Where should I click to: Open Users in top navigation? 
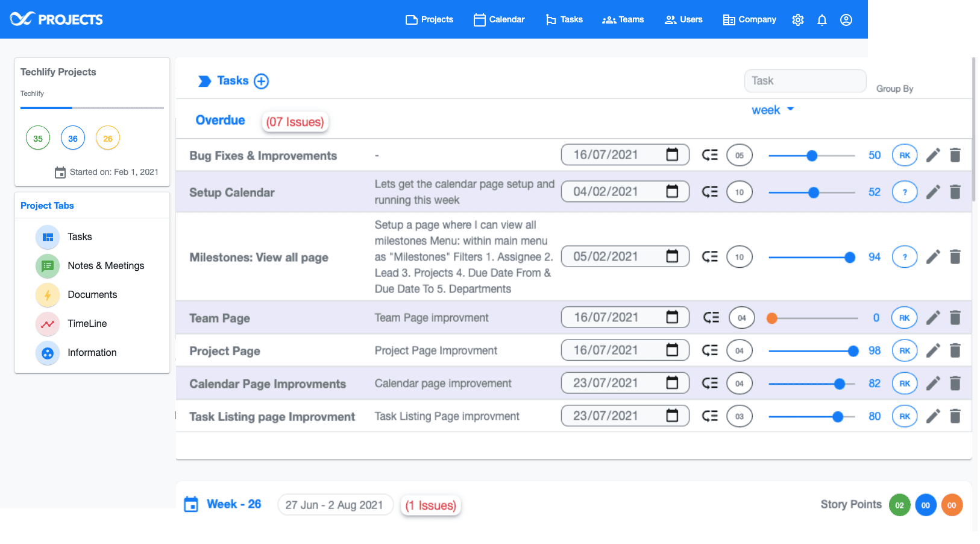click(x=683, y=20)
